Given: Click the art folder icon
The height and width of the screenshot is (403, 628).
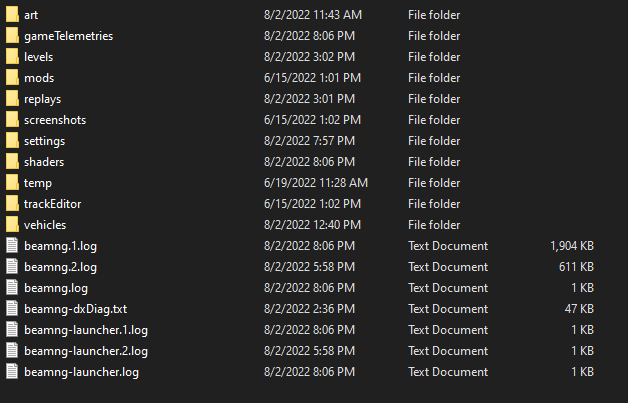Looking at the screenshot, I should (12, 15).
